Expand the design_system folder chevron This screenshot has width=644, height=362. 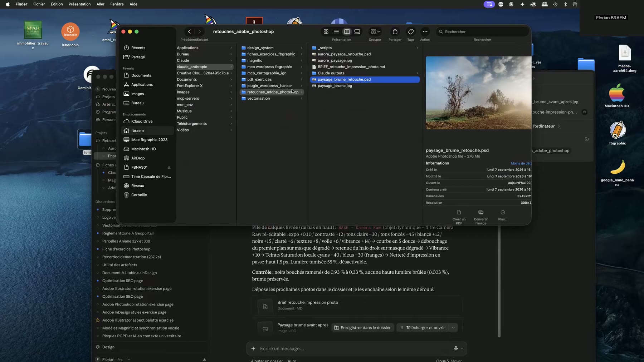[302, 48]
